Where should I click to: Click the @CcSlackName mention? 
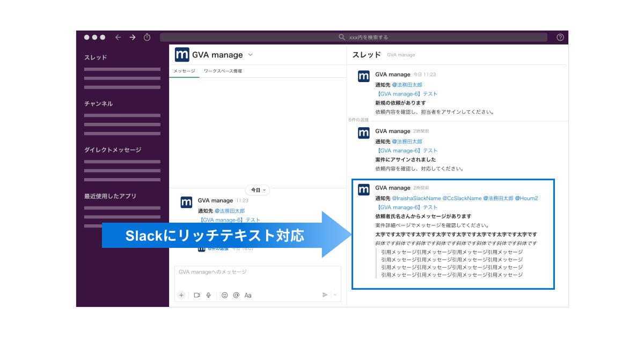point(462,199)
